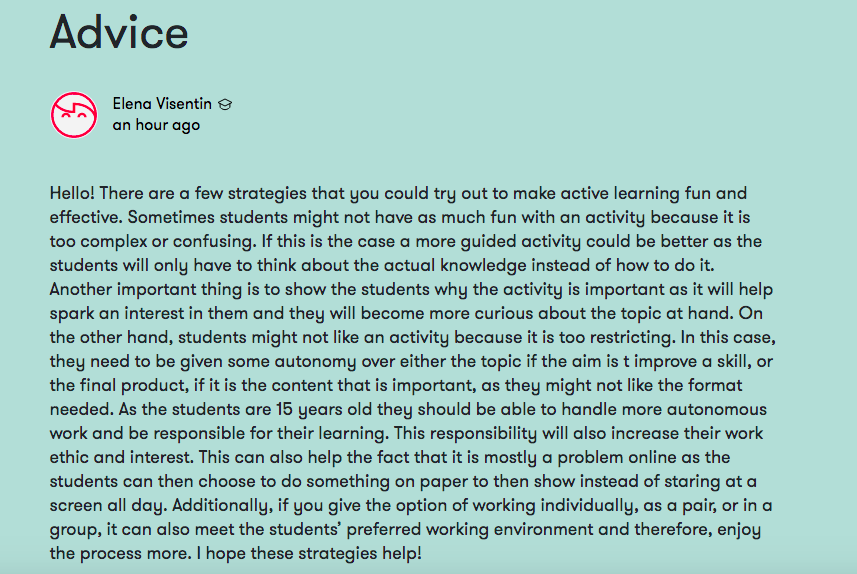Click the graduation cap badge icon
857x574 pixels.
[x=226, y=104]
